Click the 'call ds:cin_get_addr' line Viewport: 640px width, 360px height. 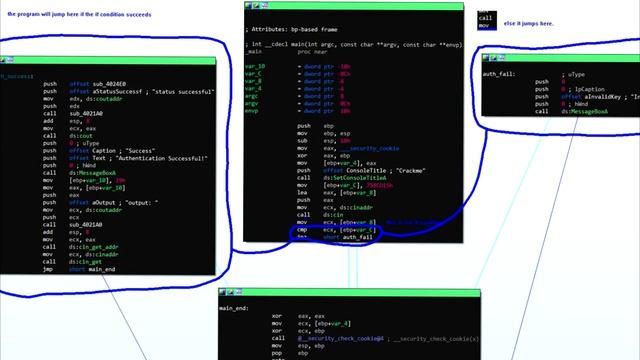(81, 247)
